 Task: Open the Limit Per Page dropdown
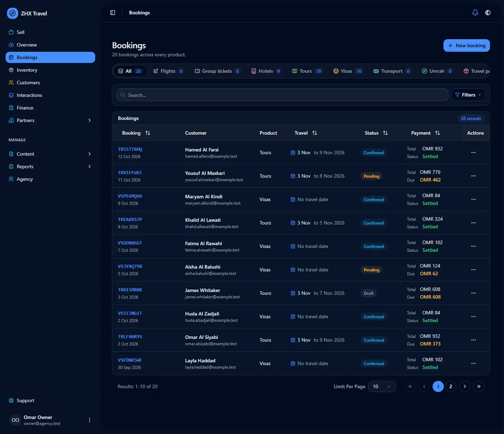pos(382,386)
